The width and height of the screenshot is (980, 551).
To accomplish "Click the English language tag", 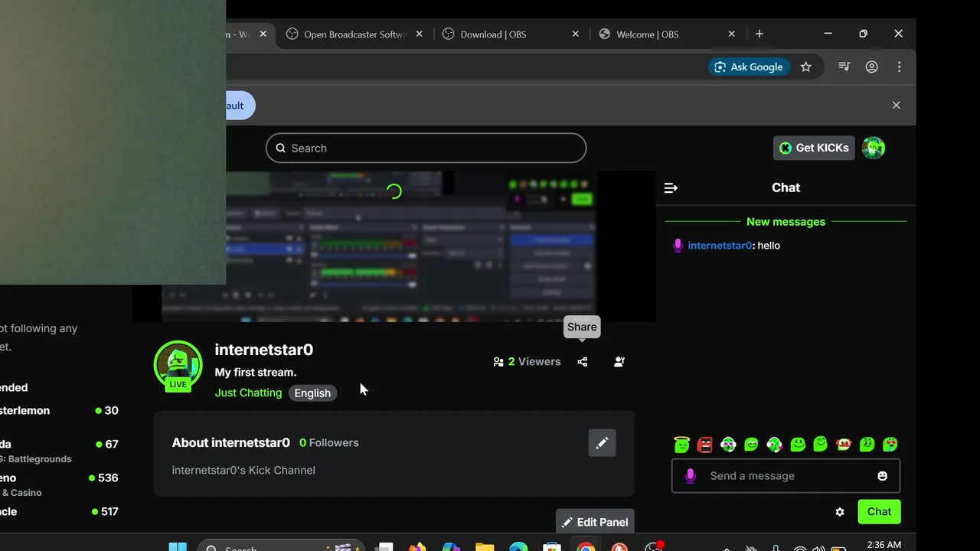I will click(x=312, y=393).
